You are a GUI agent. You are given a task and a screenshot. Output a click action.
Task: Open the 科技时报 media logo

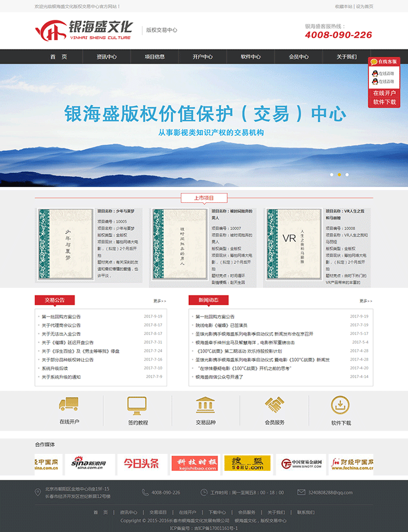pos(195,464)
